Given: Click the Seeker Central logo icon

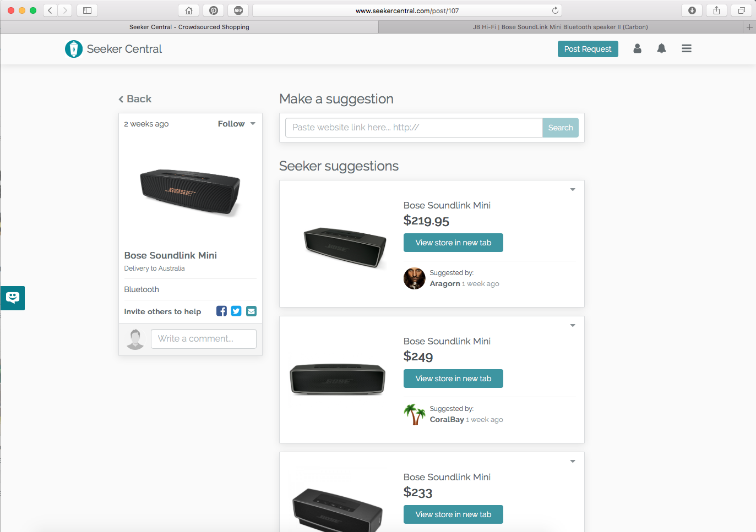Looking at the screenshot, I should (x=74, y=49).
